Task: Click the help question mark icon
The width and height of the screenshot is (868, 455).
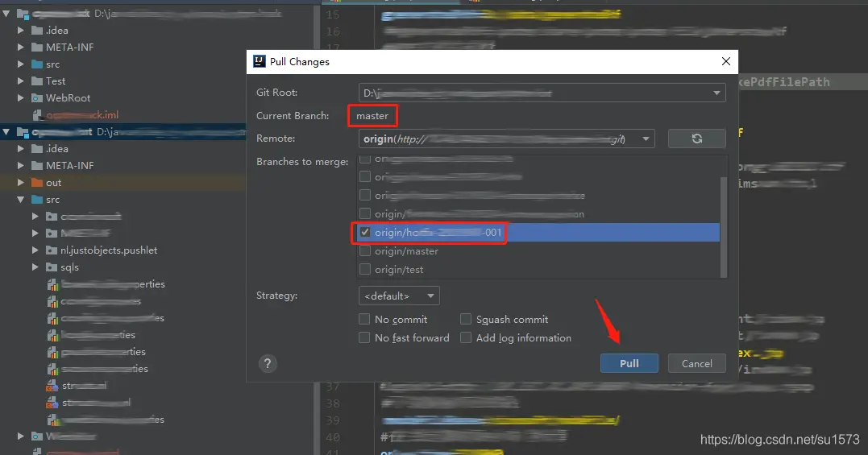Action: click(268, 363)
